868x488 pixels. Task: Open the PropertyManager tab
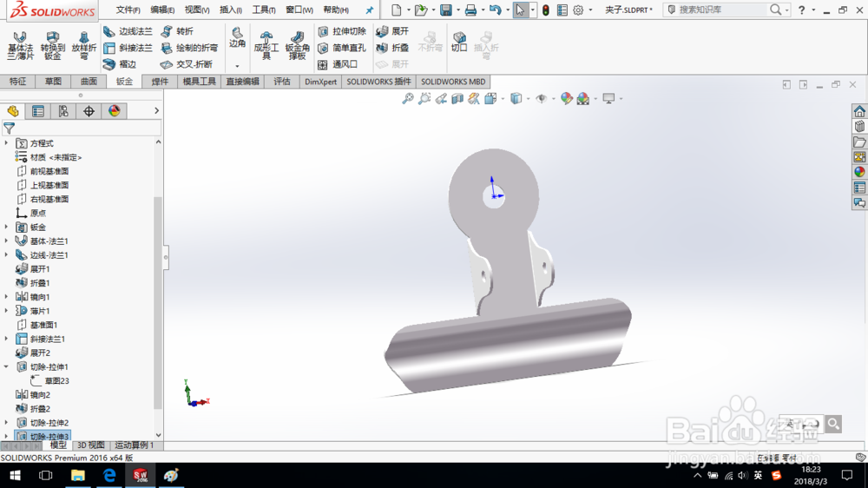[38, 111]
